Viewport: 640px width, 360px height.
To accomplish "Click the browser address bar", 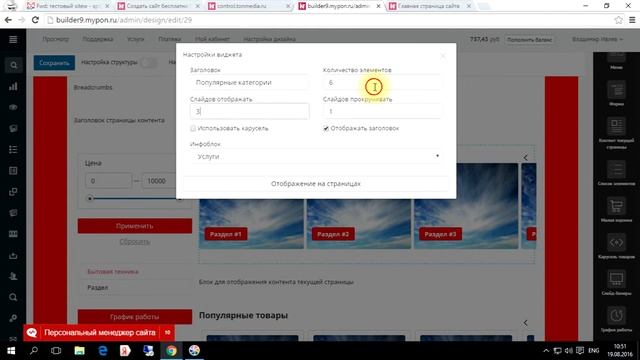I will 327,20.
